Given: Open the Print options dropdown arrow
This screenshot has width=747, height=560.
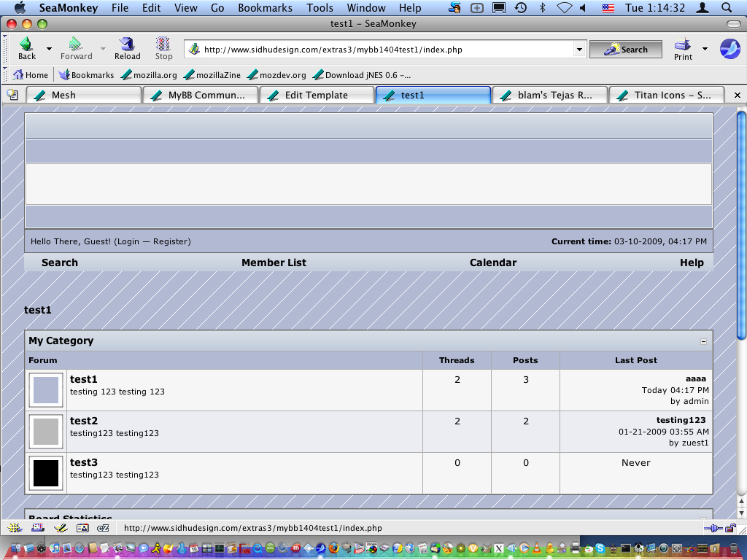Looking at the screenshot, I should pos(705,49).
